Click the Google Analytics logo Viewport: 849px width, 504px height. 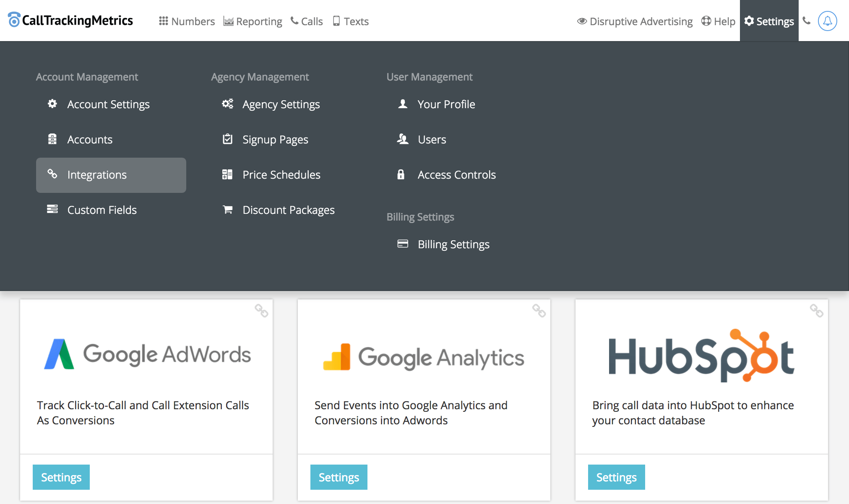[424, 358]
